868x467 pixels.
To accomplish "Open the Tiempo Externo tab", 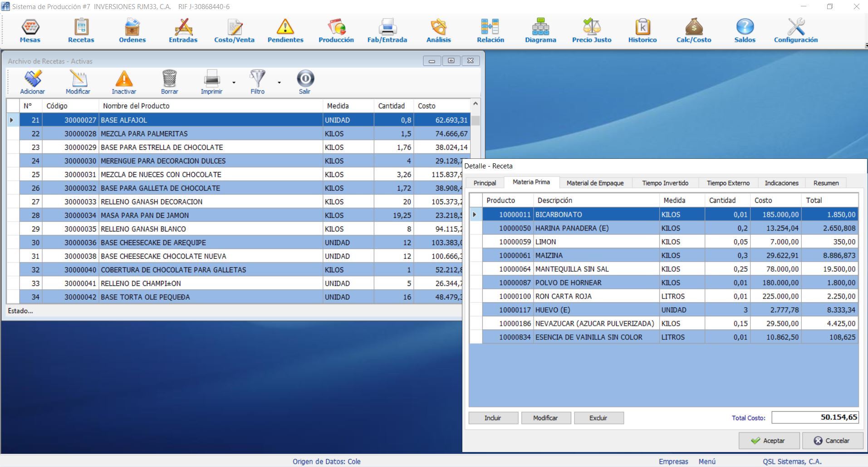I will tap(728, 183).
